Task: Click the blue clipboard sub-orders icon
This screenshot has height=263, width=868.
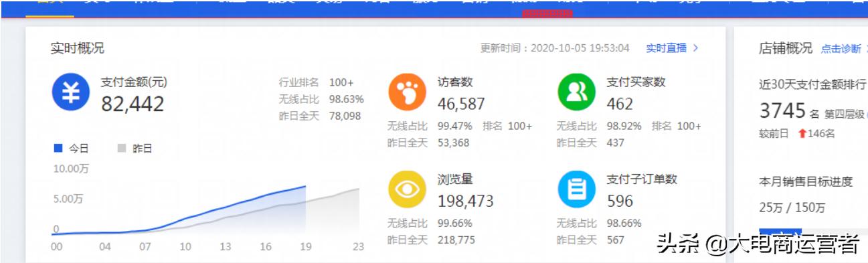Action: point(576,189)
